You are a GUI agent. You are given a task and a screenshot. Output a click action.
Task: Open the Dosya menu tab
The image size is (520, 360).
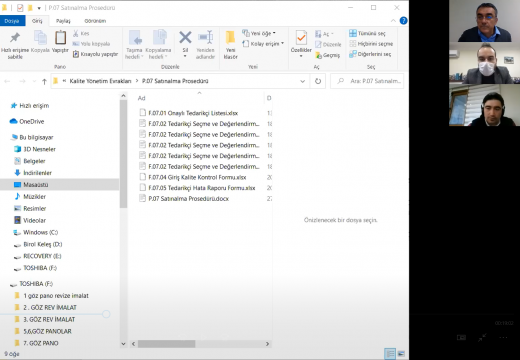(x=12, y=21)
